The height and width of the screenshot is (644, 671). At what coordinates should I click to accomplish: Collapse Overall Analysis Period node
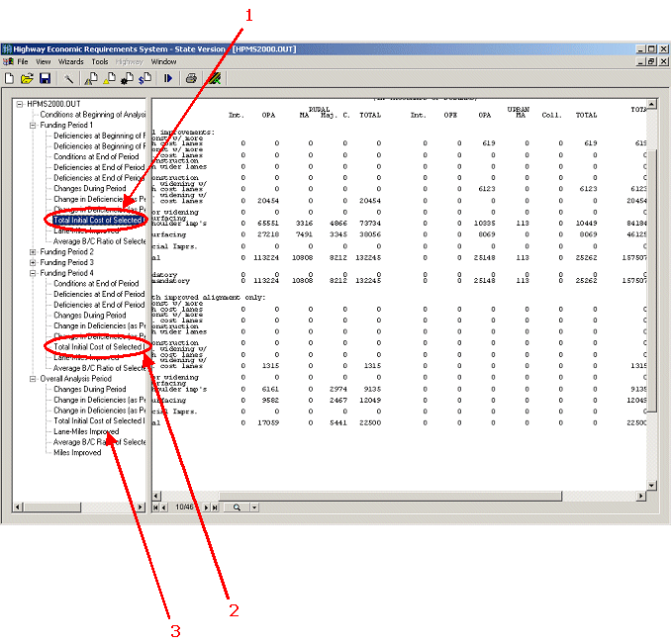coord(33,379)
